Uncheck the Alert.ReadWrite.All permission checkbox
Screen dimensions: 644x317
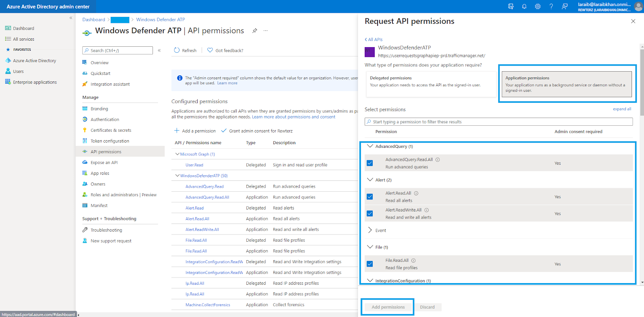coord(370,213)
